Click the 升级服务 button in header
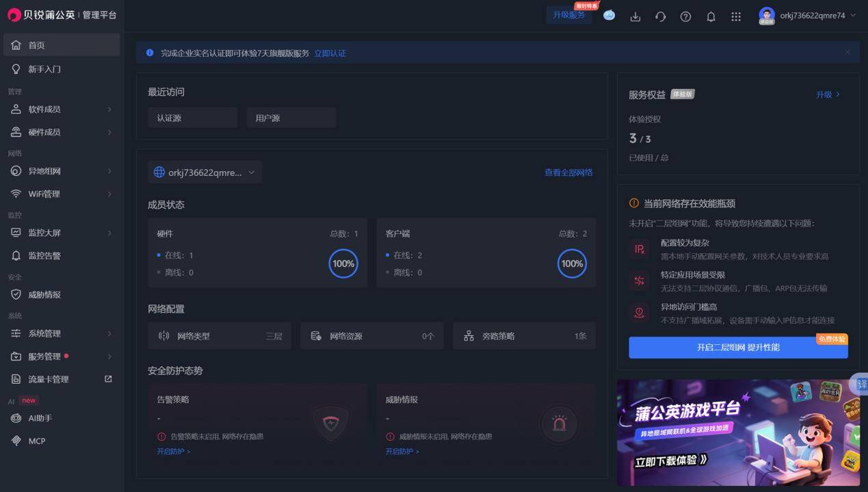The image size is (868, 492). [569, 15]
